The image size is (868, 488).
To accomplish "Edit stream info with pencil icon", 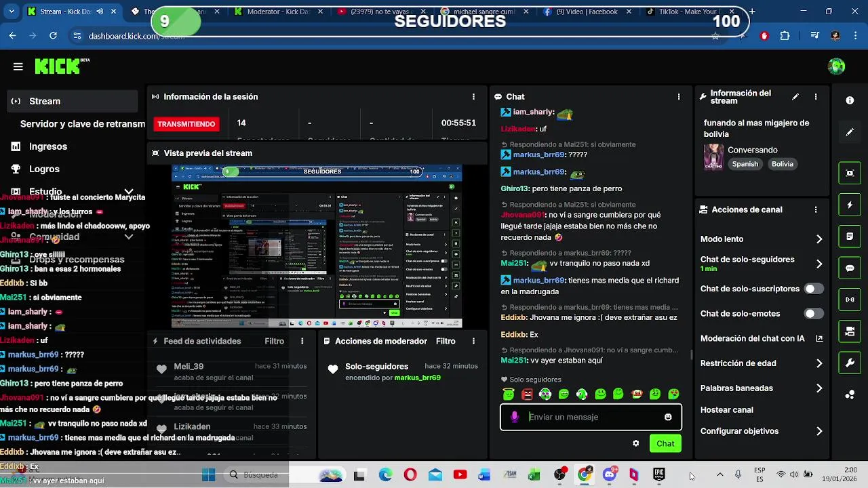I will 795,97.
